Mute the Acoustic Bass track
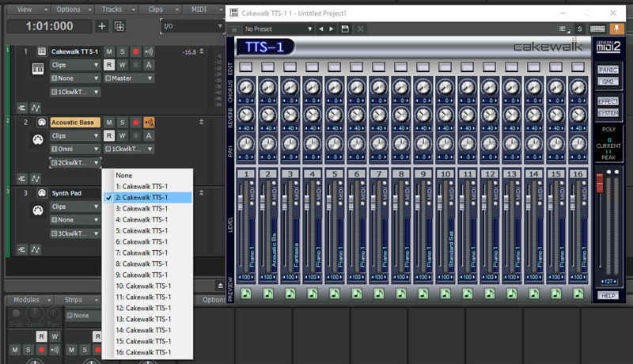633x364 pixels. (109, 123)
